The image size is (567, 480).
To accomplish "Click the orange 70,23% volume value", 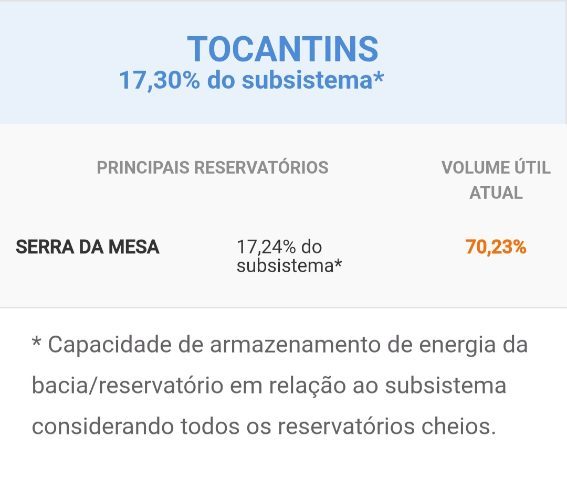I will [x=496, y=247].
